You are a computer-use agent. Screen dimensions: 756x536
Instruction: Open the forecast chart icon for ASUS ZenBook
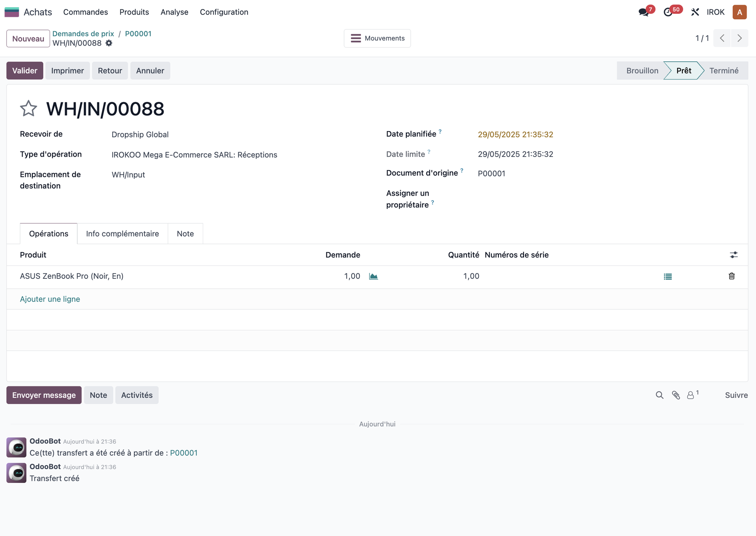tap(373, 276)
